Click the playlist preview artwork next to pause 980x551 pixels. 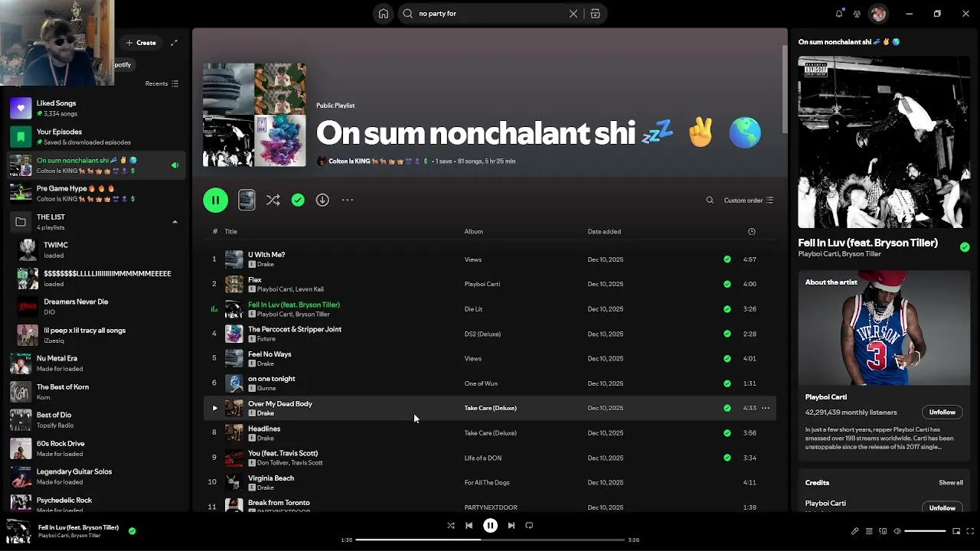pos(247,200)
